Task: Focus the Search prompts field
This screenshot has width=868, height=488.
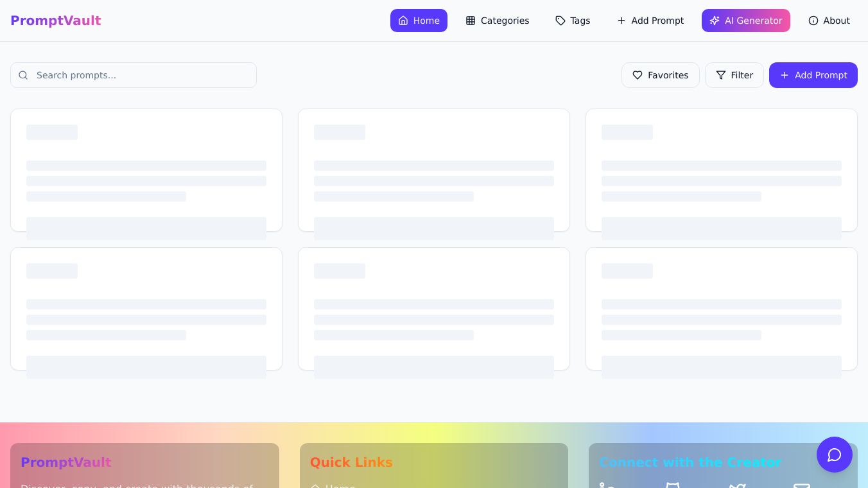Action: (x=134, y=75)
